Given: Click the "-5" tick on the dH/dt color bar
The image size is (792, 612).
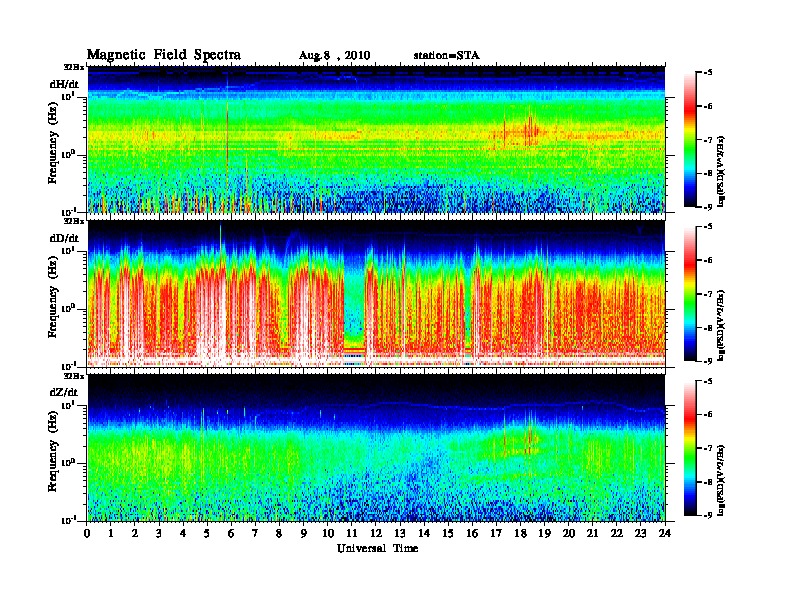Looking at the screenshot, I should point(708,73).
